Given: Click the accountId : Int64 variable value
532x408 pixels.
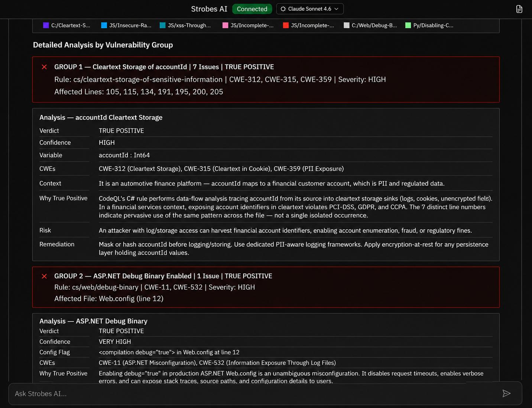Looking at the screenshot, I should [x=124, y=155].
